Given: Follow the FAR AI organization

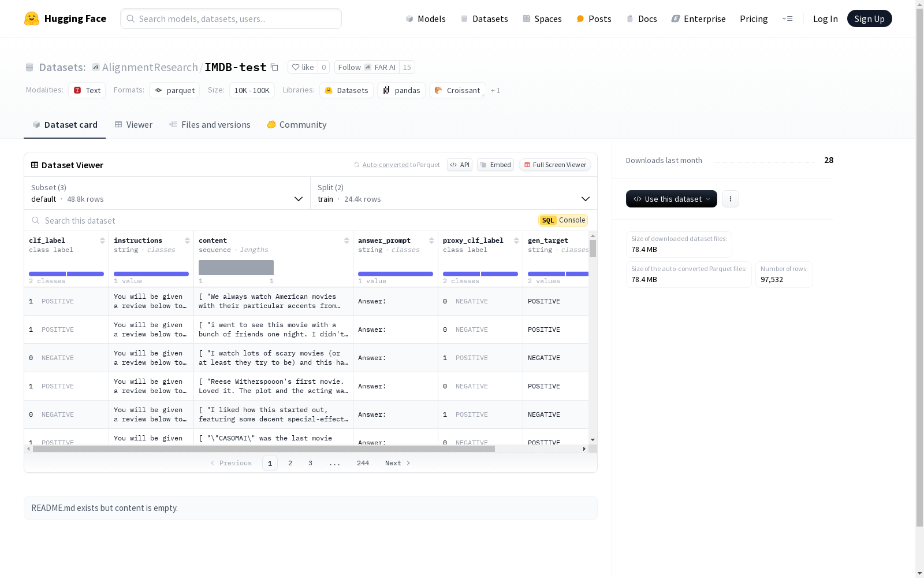Looking at the screenshot, I should (x=367, y=67).
